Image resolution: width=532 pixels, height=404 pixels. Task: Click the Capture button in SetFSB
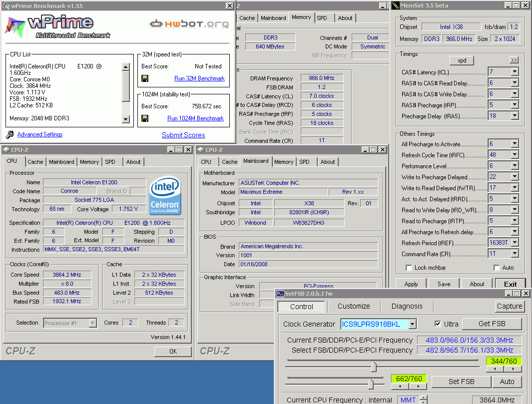point(509,306)
